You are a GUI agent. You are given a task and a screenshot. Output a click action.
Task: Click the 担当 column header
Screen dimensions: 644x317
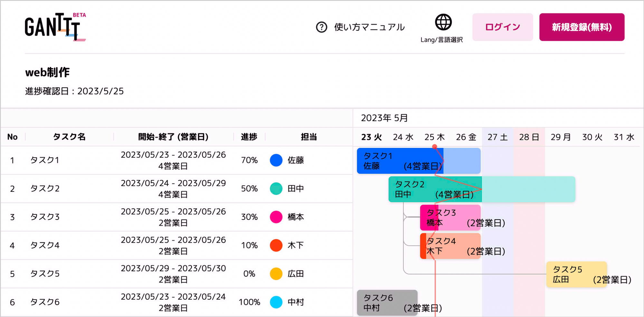click(x=309, y=137)
